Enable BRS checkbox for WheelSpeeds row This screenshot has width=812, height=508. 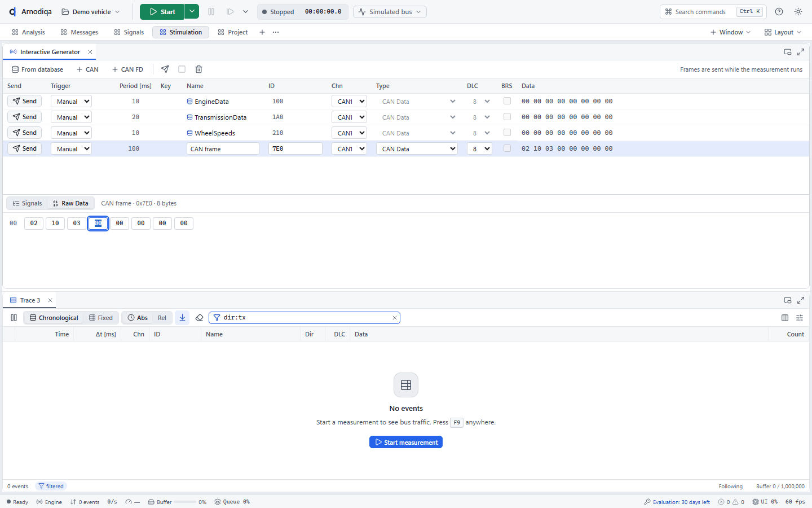tap(507, 133)
